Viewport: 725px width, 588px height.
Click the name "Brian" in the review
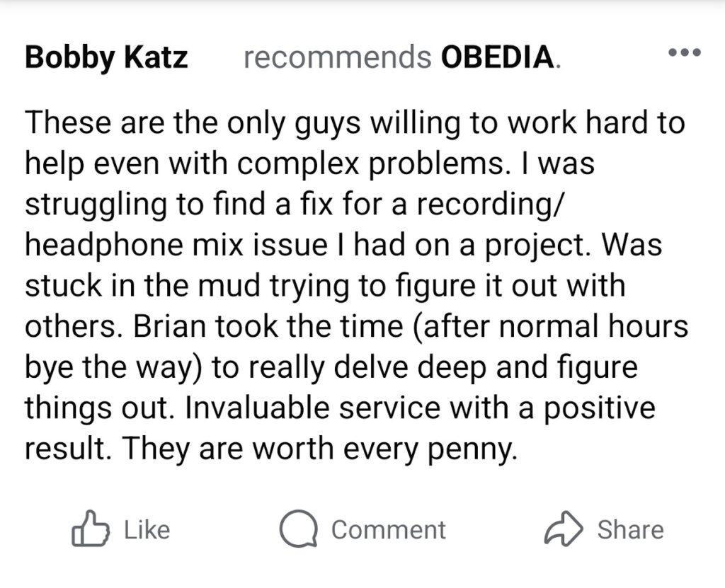coord(170,326)
